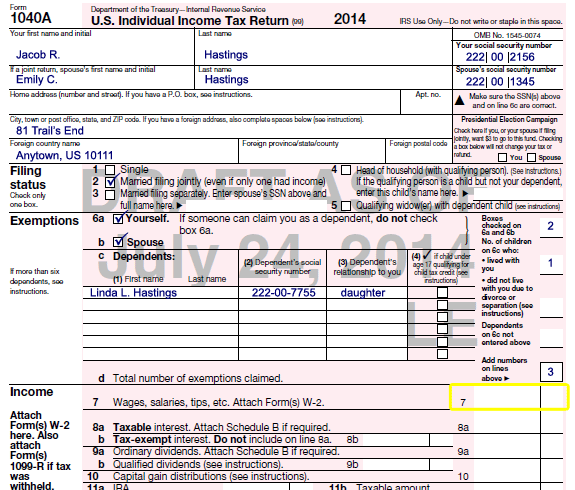
Task: Click the total exemptions box showing 3
Action: tap(551, 372)
